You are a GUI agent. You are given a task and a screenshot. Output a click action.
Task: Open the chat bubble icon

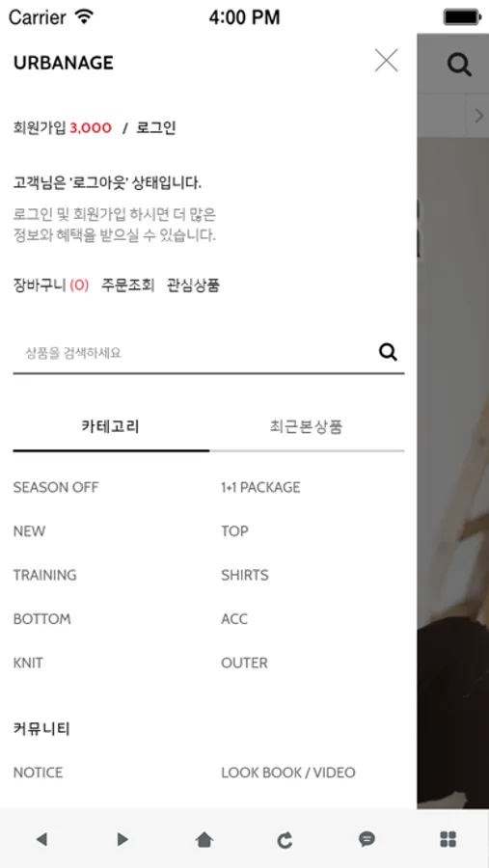click(367, 839)
